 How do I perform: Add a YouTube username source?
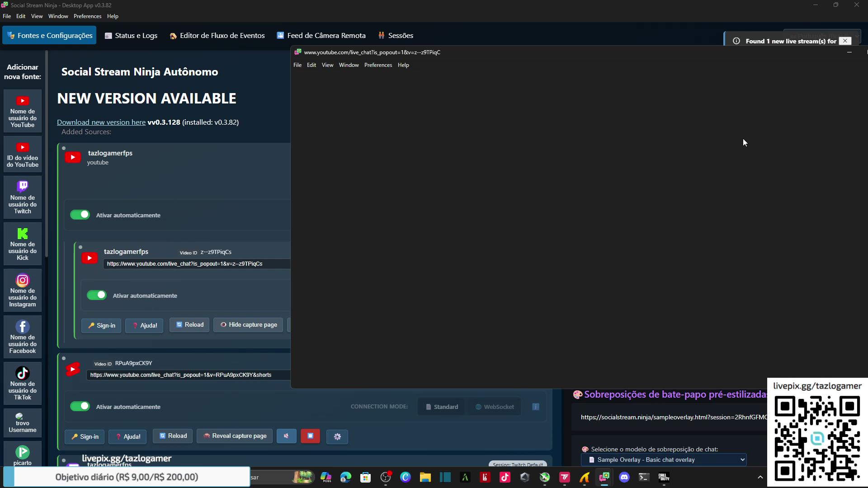tap(23, 111)
